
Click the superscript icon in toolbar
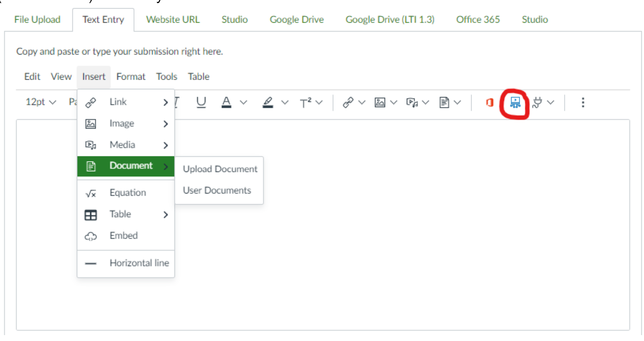(x=306, y=103)
